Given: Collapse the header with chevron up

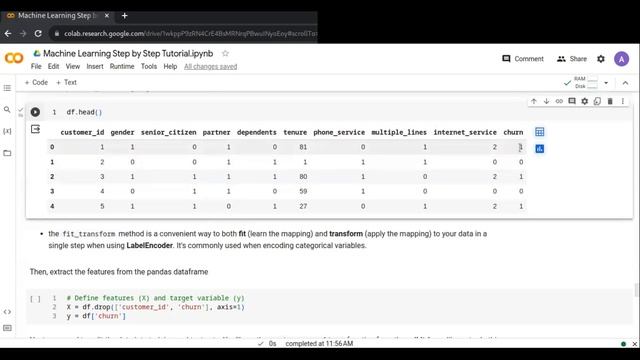Looking at the screenshot, I should (625, 83).
